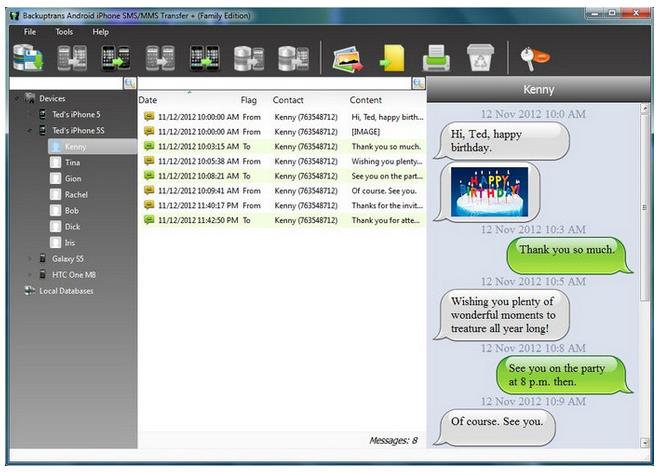Image resolution: width=660 pixels, height=472 pixels.
Task: Click the Contact column header
Action: click(x=288, y=100)
